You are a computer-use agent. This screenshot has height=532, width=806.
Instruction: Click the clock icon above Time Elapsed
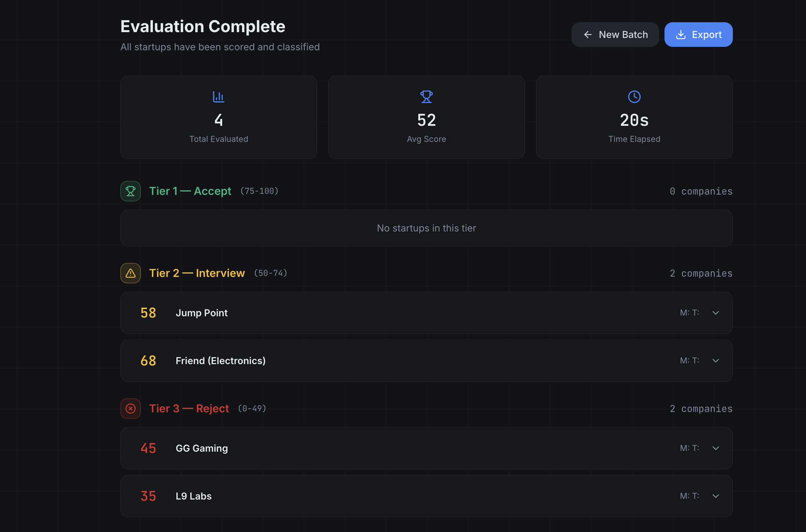[634, 97]
